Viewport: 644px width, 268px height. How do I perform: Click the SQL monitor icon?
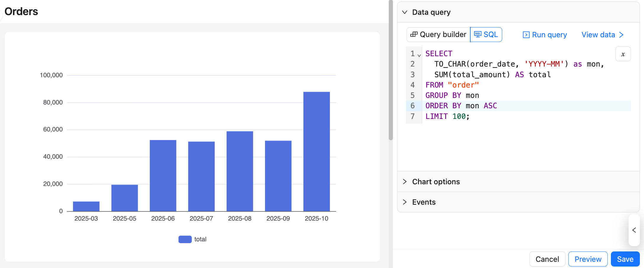coord(477,35)
